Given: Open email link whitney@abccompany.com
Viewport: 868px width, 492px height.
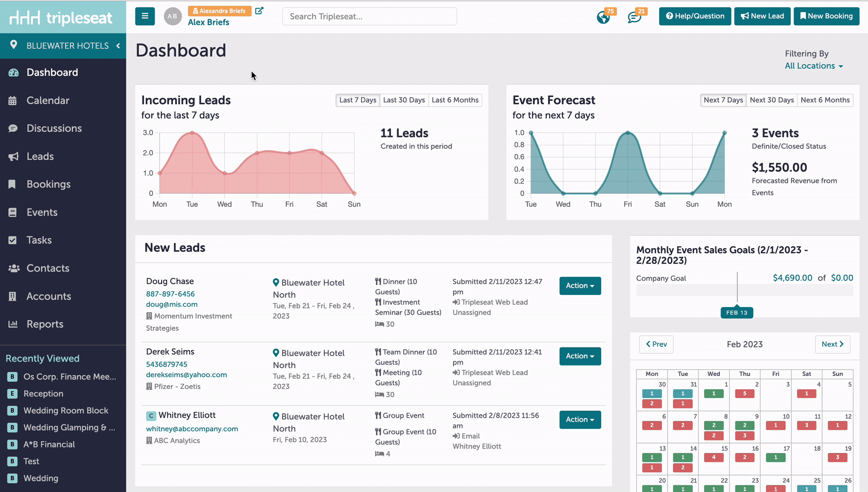Looking at the screenshot, I should click(192, 429).
